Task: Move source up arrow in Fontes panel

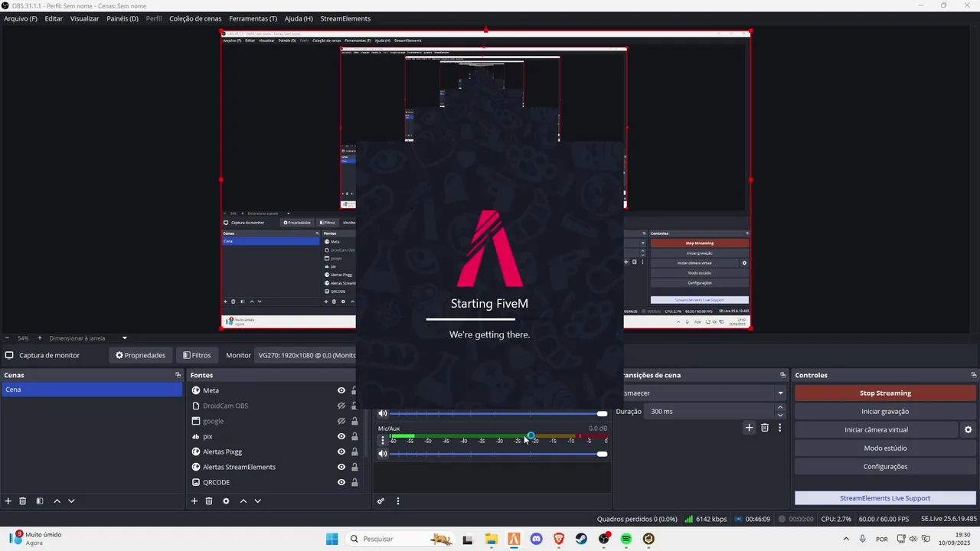Action: [243, 501]
